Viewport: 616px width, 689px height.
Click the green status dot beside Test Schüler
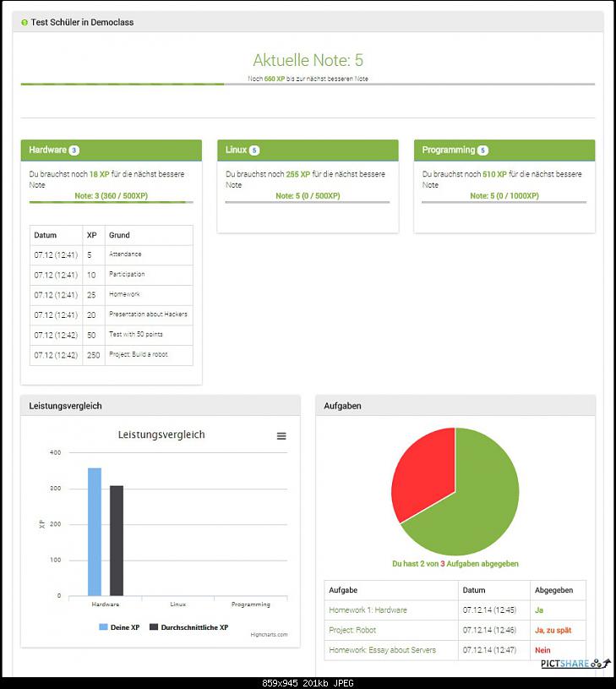pos(25,23)
